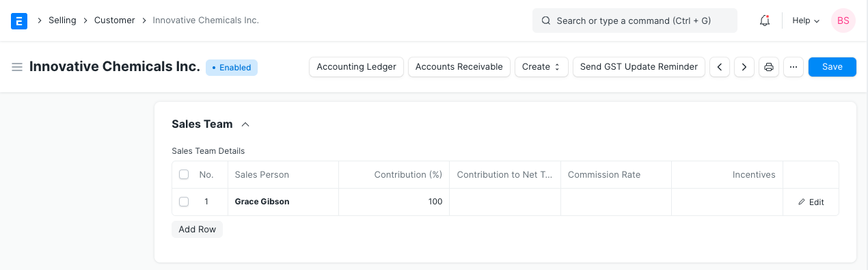Image resolution: width=868 pixels, height=270 pixels.
Task: Collapse the Sales Team section
Action: pos(245,124)
